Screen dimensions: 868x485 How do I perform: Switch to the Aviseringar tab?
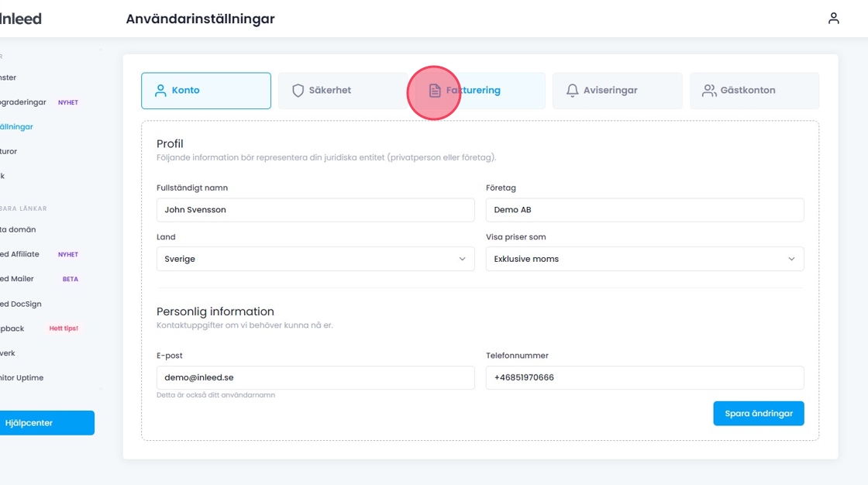coord(617,91)
